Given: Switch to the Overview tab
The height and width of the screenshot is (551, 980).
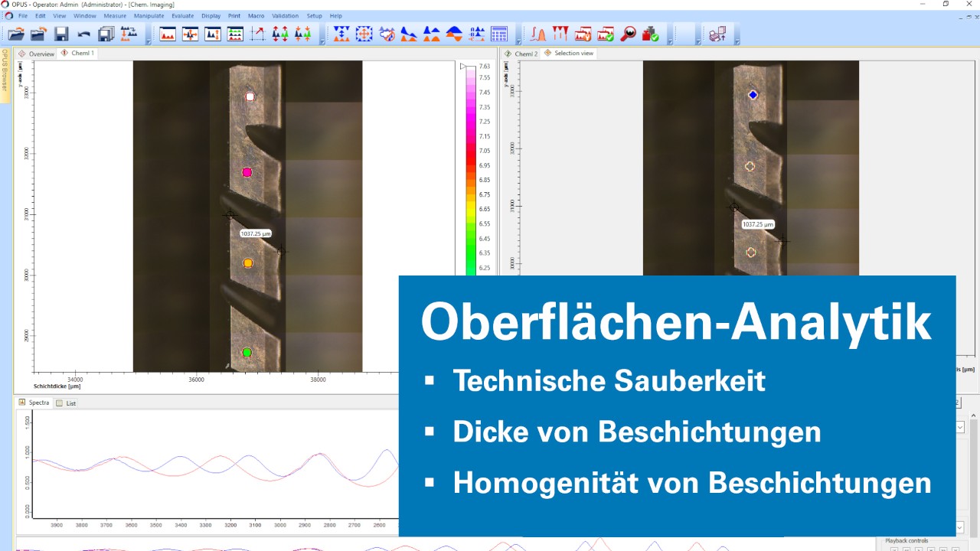Looking at the screenshot, I should (x=37, y=54).
